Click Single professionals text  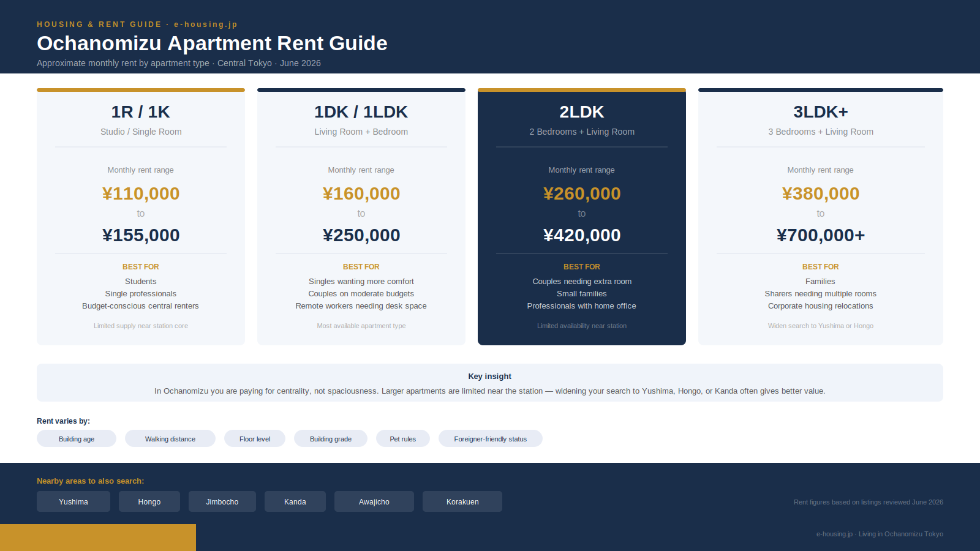click(141, 294)
